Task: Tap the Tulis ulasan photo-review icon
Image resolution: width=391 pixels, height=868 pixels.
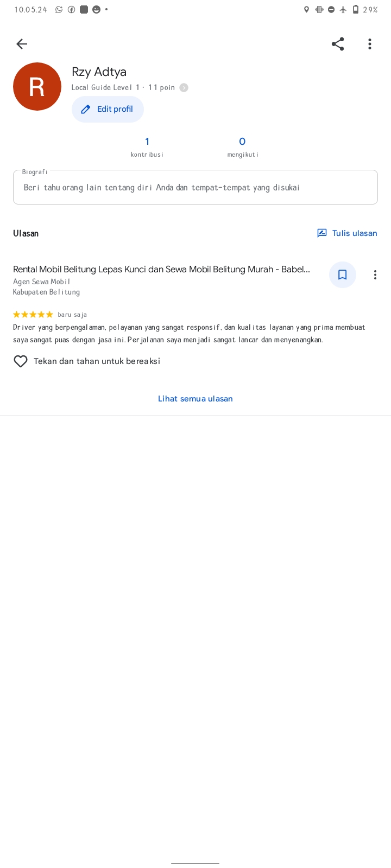Action: (x=322, y=233)
